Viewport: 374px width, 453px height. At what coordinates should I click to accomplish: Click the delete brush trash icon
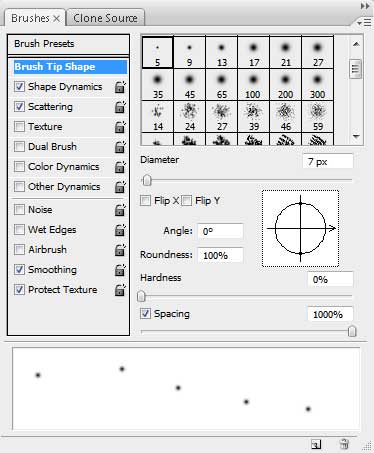(344, 444)
